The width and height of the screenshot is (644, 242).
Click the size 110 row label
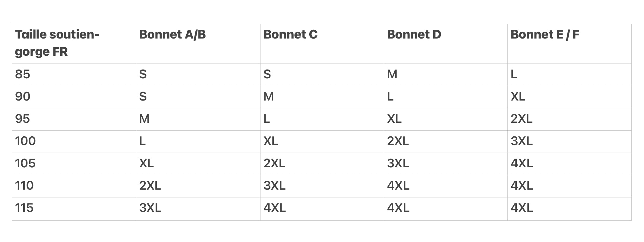click(x=24, y=186)
